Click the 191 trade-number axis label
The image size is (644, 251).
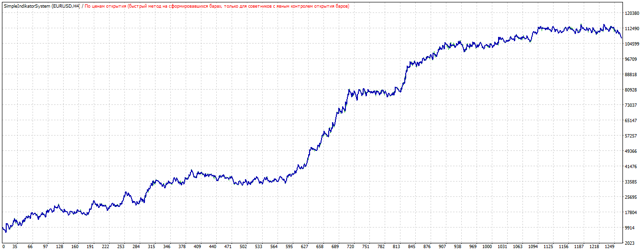click(90, 247)
